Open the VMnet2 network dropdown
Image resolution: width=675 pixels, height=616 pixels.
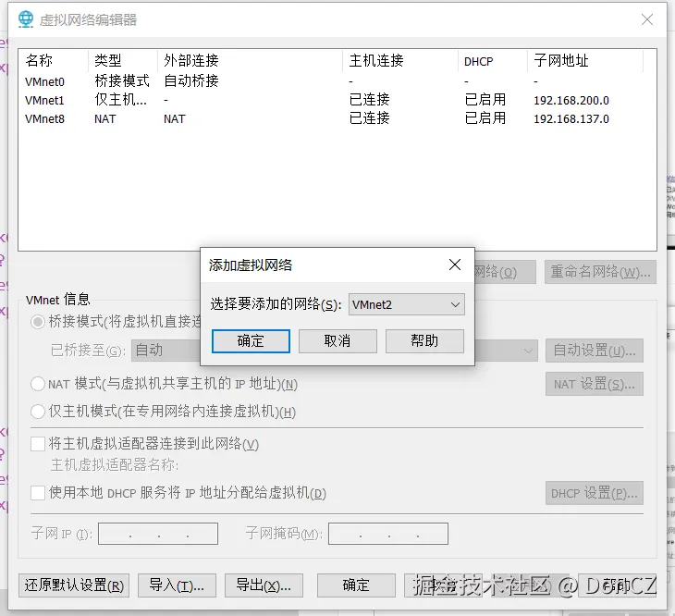(406, 304)
